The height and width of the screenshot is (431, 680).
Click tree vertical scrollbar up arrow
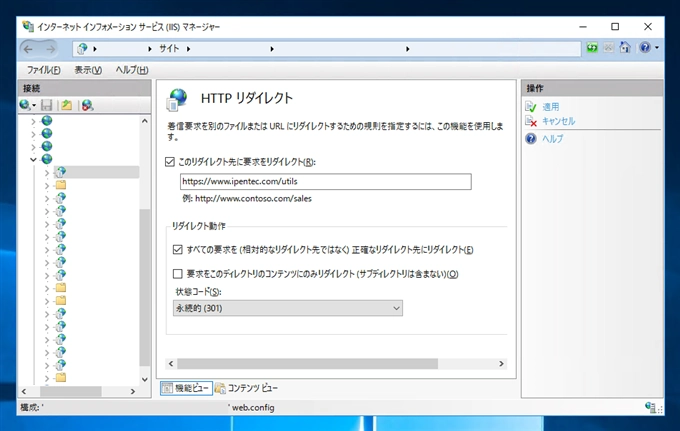point(145,121)
